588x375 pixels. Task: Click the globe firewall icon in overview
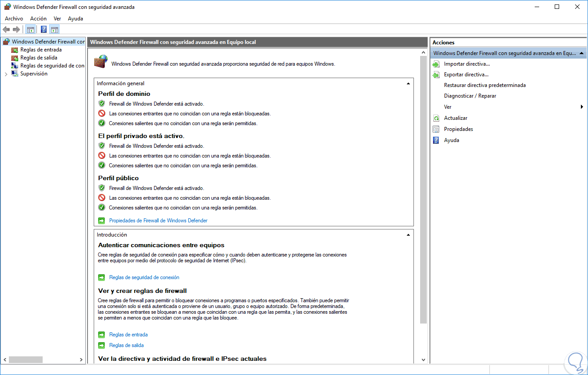pyautogui.click(x=101, y=61)
